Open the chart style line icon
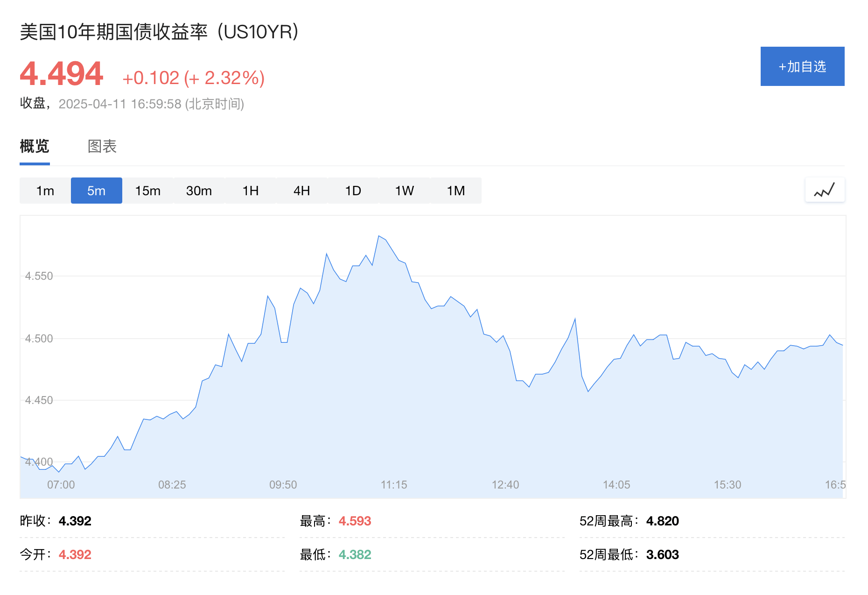This screenshot has width=868, height=595. point(824,190)
